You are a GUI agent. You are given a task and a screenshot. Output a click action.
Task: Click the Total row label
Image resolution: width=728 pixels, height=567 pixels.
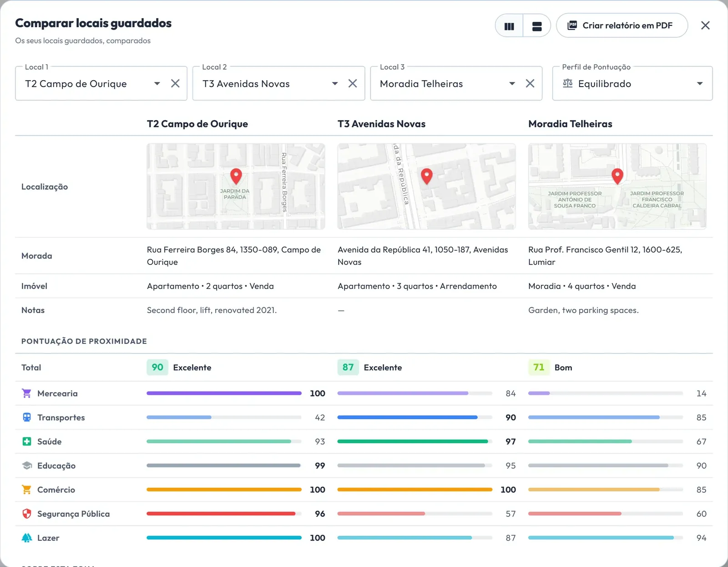click(31, 367)
